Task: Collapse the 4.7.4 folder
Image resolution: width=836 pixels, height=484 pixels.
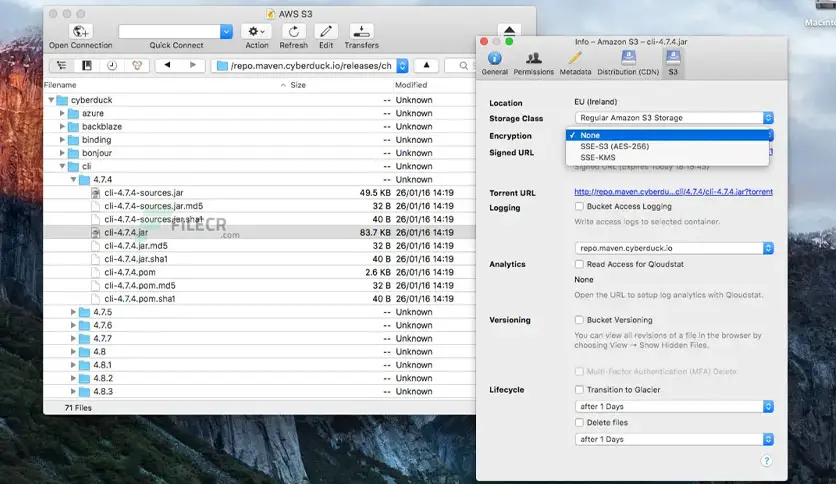Action: tap(74, 180)
